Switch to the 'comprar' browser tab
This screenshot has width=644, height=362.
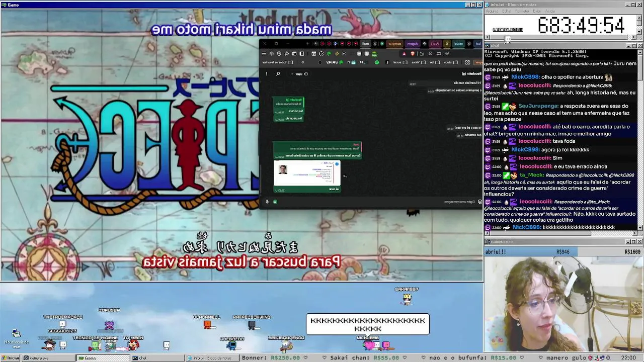tap(395, 44)
